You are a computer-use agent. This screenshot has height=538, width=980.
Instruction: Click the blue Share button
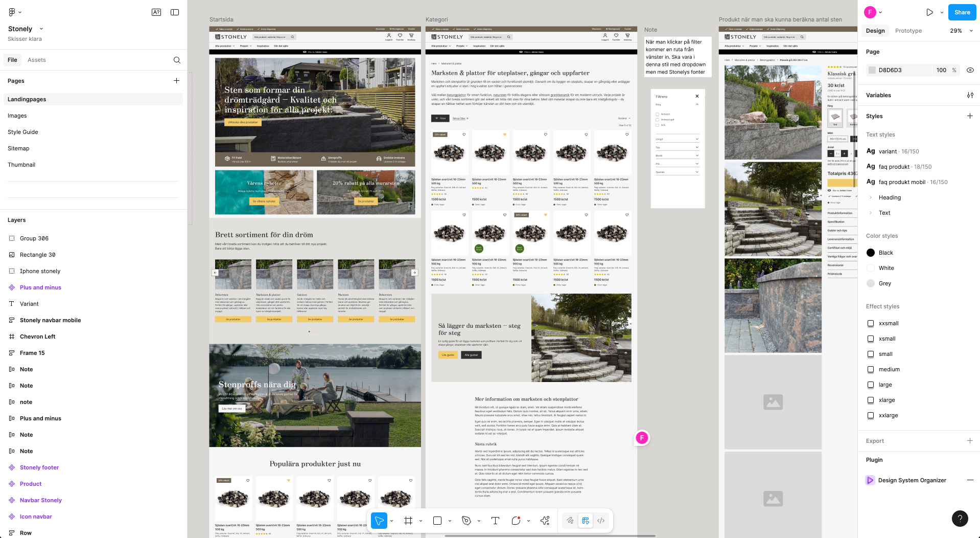click(x=962, y=12)
